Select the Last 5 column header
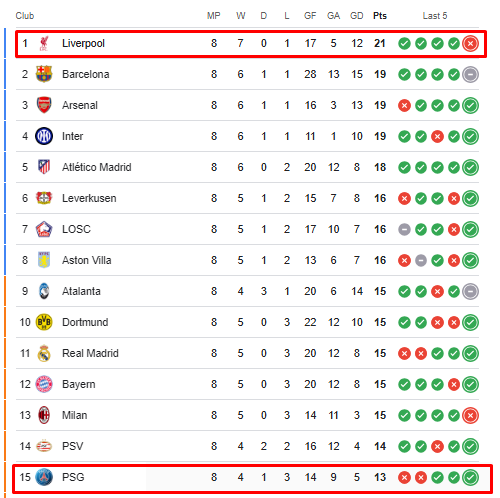 click(x=435, y=16)
